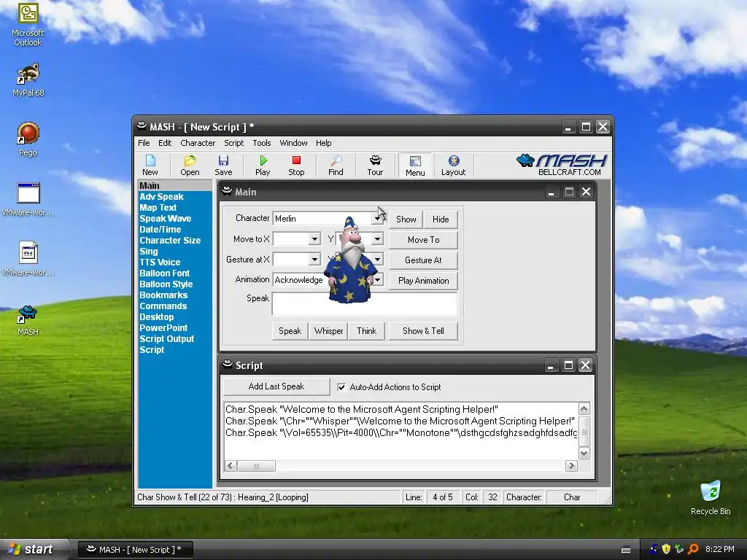Click the orange magnifier tray icon

point(693,549)
